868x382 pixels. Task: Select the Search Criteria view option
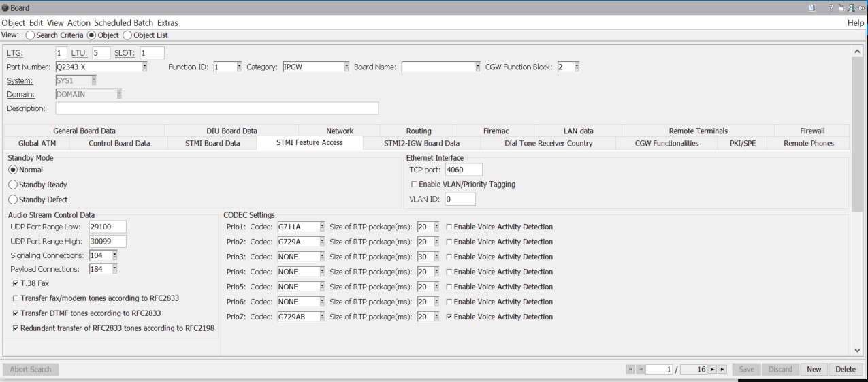pos(30,35)
